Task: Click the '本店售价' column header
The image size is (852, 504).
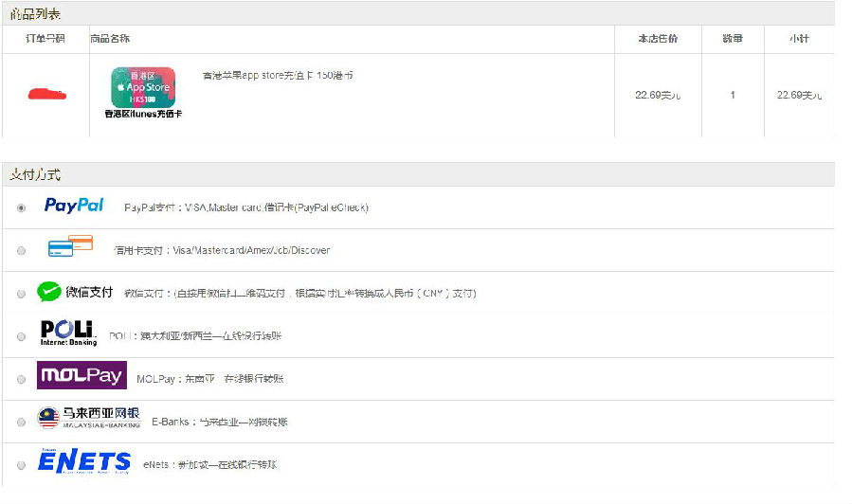Action: click(x=658, y=39)
